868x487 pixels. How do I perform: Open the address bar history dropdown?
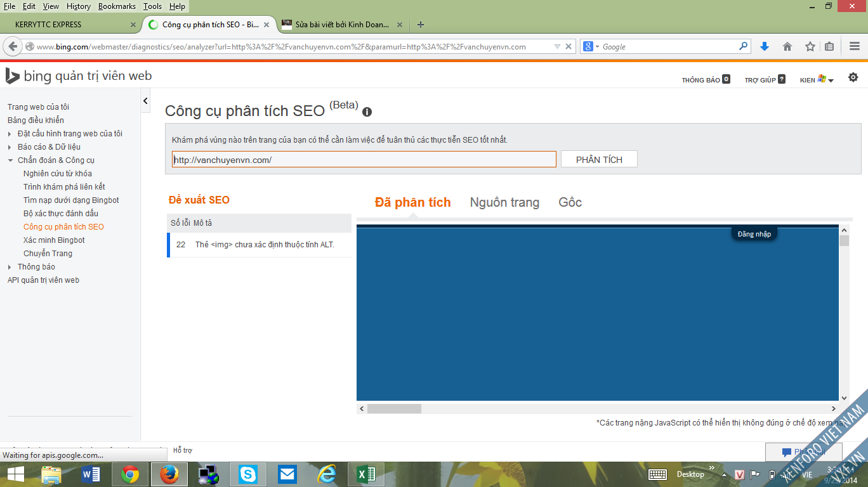point(557,46)
